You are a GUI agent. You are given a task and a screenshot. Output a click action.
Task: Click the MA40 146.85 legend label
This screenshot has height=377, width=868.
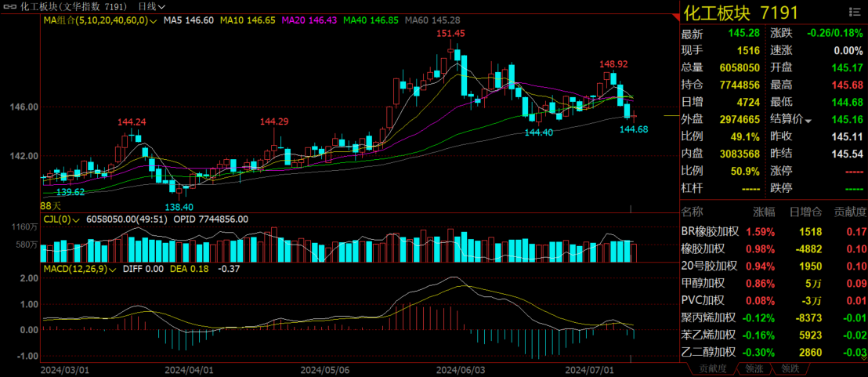[x=371, y=20]
